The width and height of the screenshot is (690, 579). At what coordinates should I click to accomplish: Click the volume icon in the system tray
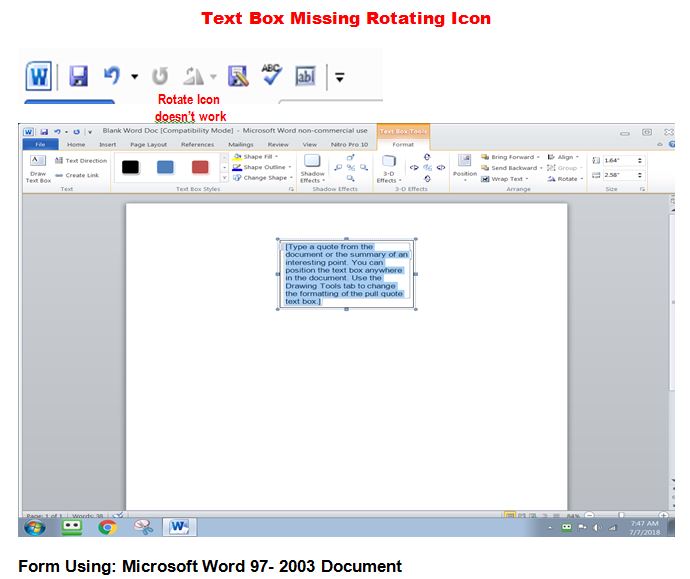597,528
